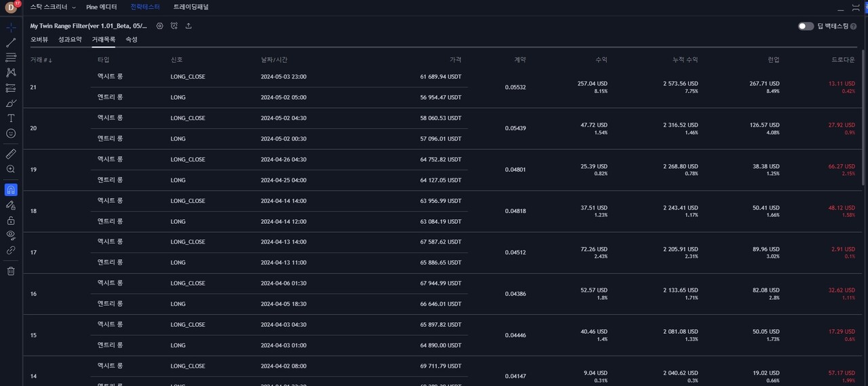Select the ruler measure tool
Image resolution: width=868 pixels, height=386 pixels.
[11, 154]
